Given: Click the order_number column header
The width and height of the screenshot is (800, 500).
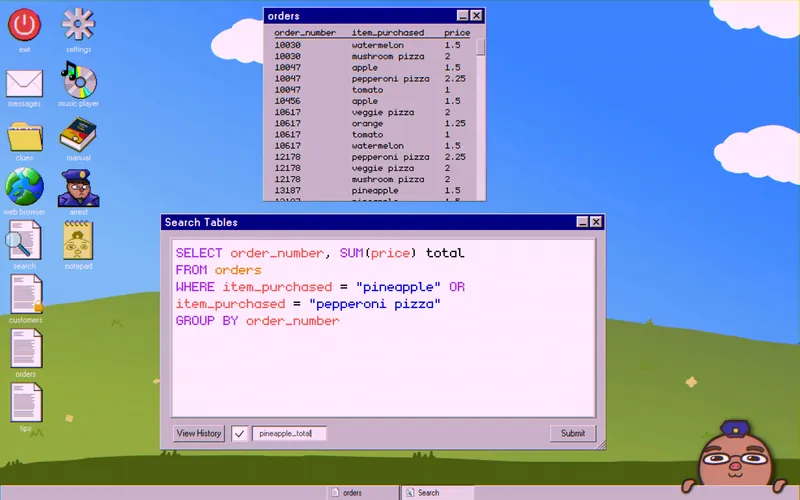Looking at the screenshot, I should pos(305,33).
